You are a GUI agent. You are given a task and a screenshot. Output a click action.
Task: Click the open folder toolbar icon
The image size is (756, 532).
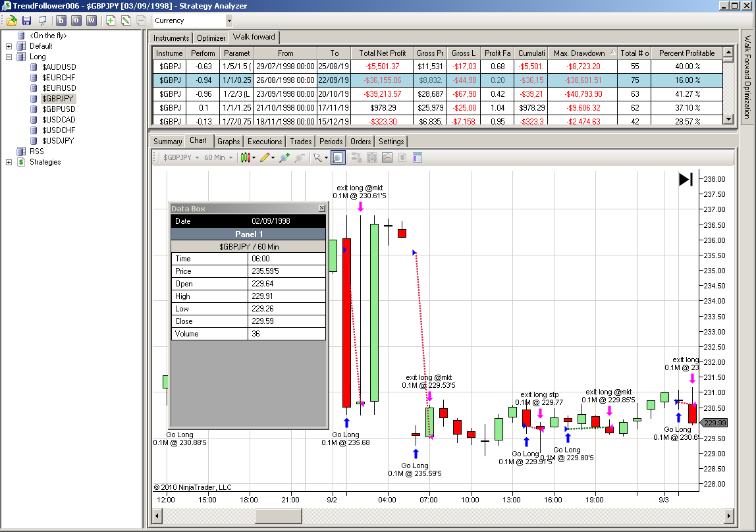click(12, 20)
